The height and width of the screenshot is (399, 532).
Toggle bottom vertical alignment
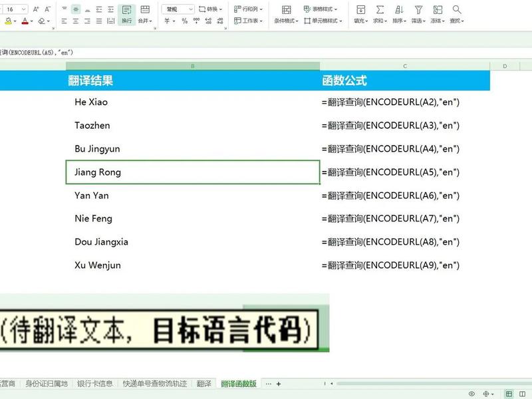click(87, 9)
